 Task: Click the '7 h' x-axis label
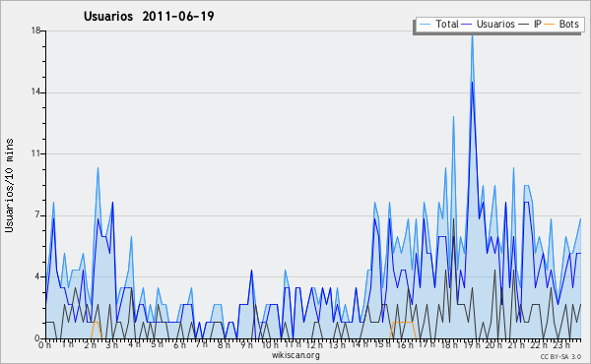[x=202, y=344]
